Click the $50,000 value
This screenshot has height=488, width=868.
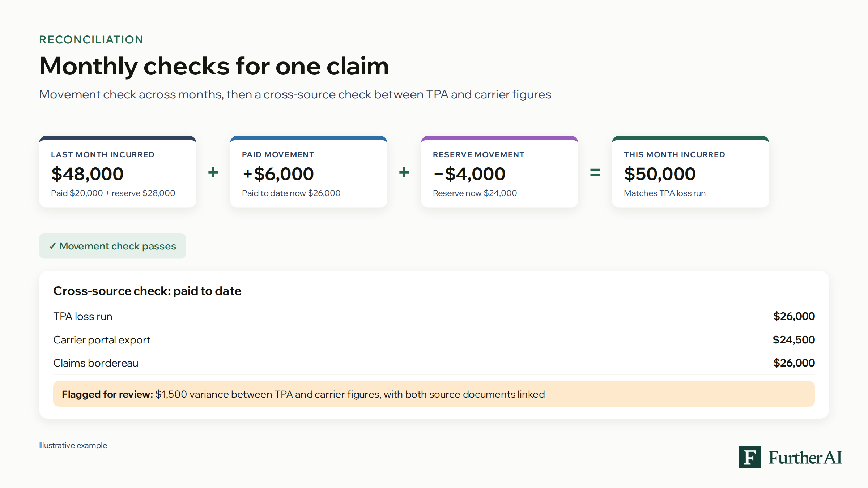click(660, 174)
